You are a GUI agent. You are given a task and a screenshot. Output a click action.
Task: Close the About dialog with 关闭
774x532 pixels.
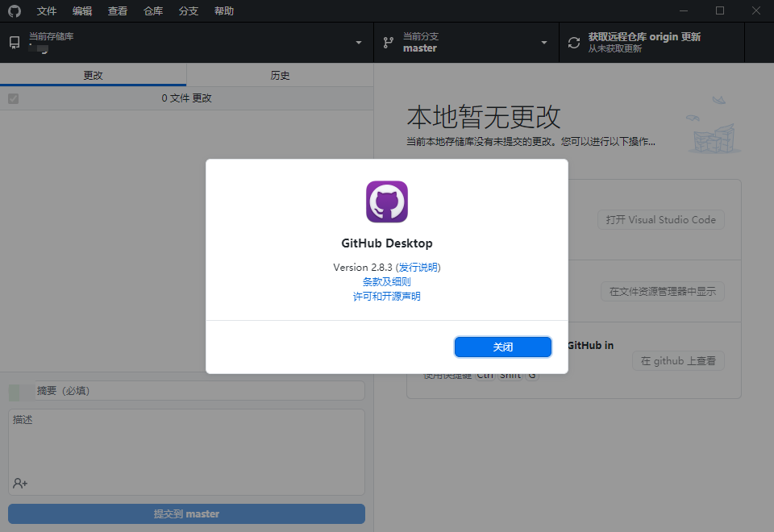(x=502, y=347)
